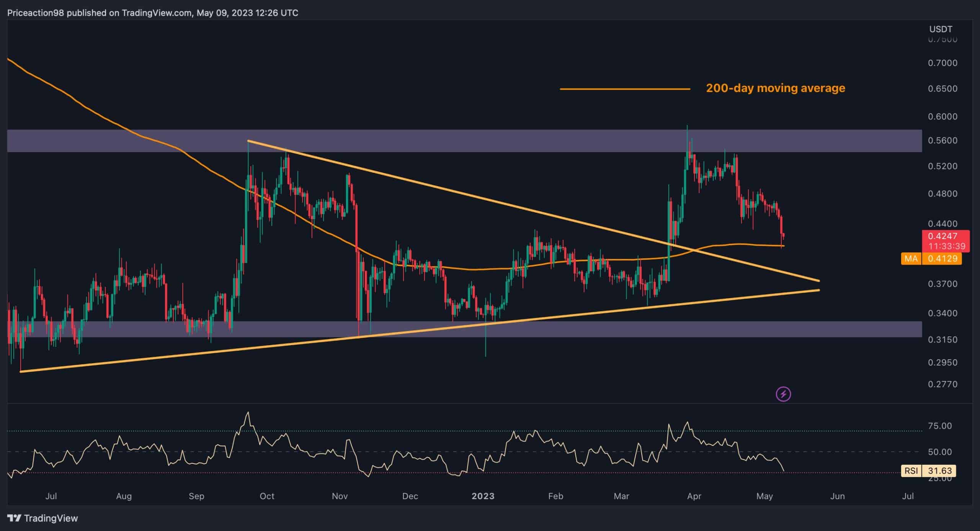Click the Aug time axis label
This screenshot has height=531, width=980.
click(124, 496)
